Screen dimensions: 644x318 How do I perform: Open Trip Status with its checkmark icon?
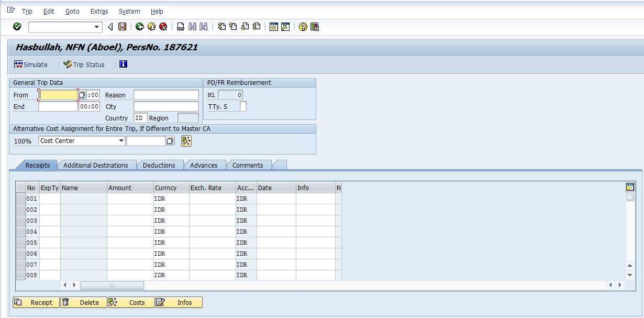(x=84, y=64)
